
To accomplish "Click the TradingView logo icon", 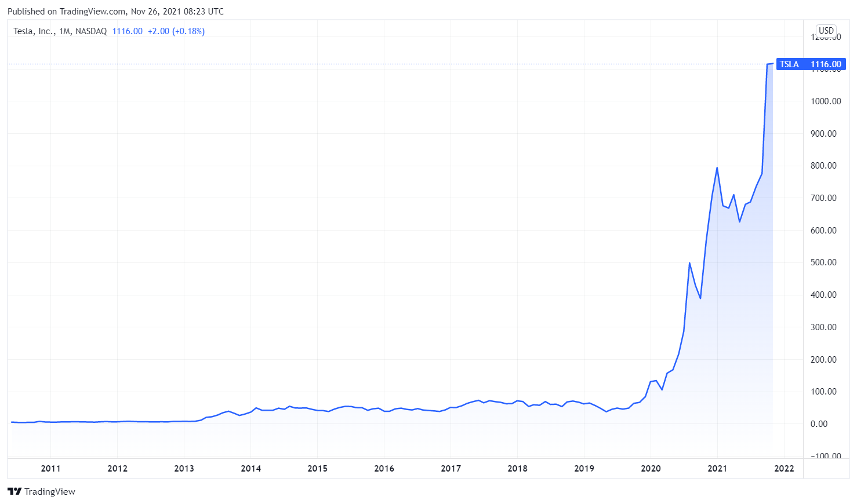I will click(x=14, y=491).
